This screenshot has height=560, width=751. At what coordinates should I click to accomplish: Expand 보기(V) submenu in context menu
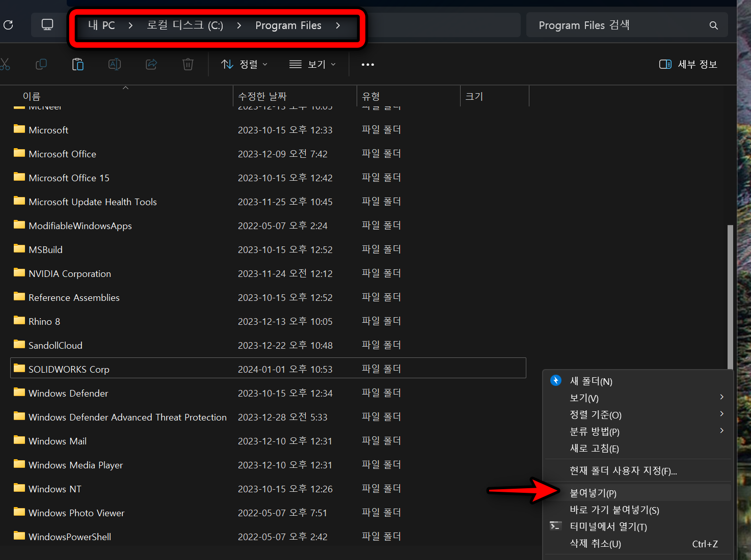(638, 398)
